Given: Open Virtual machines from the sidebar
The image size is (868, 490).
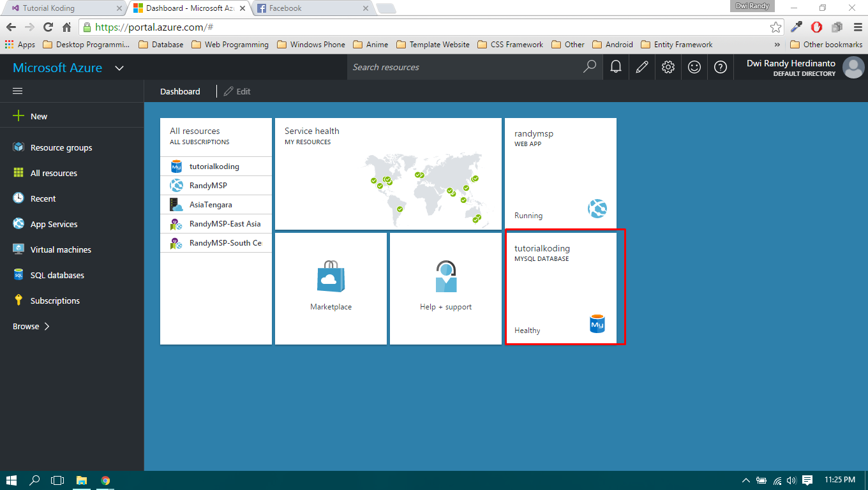Looking at the screenshot, I should 61,249.
